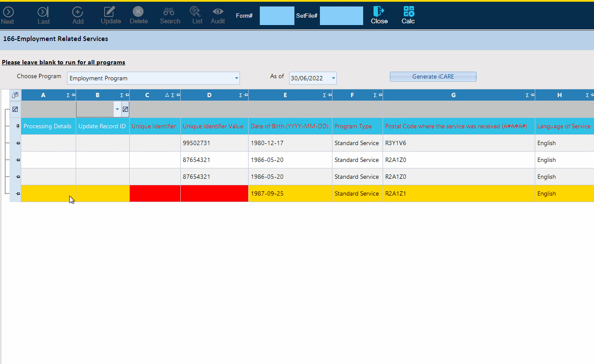594x364 pixels.
Task: Open the column B filter dropdown arrow
Action: [117, 110]
